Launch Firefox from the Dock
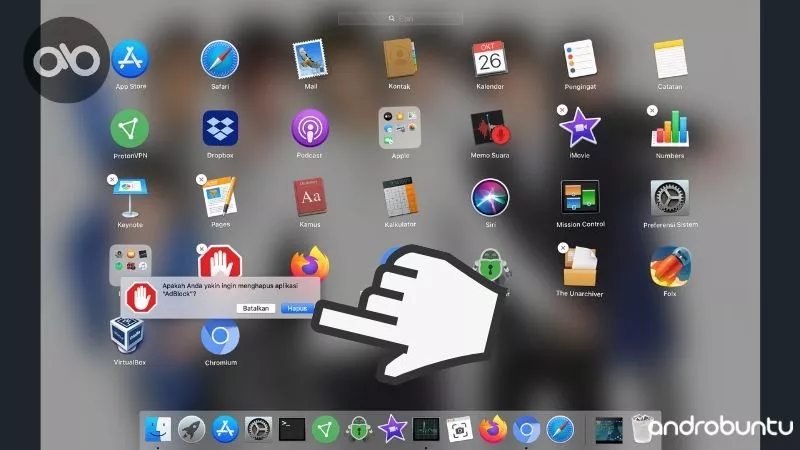The height and width of the screenshot is (450, 800). [493, 429]
